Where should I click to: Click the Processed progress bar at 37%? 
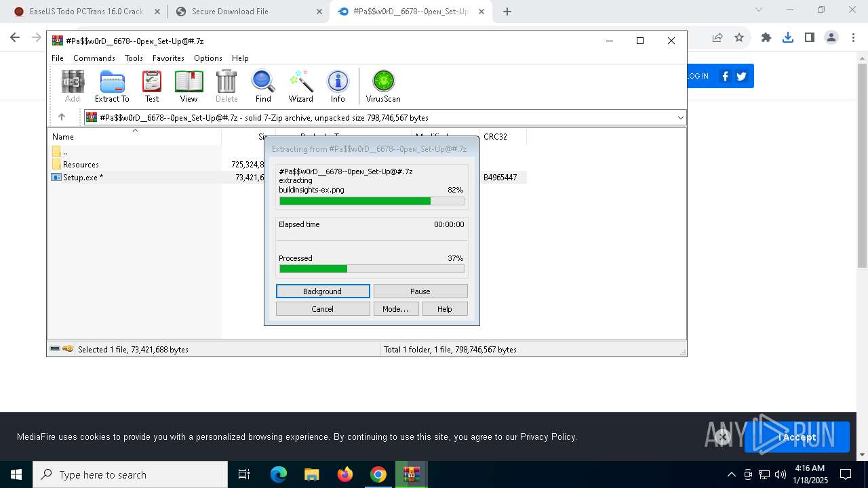(372, 269)
